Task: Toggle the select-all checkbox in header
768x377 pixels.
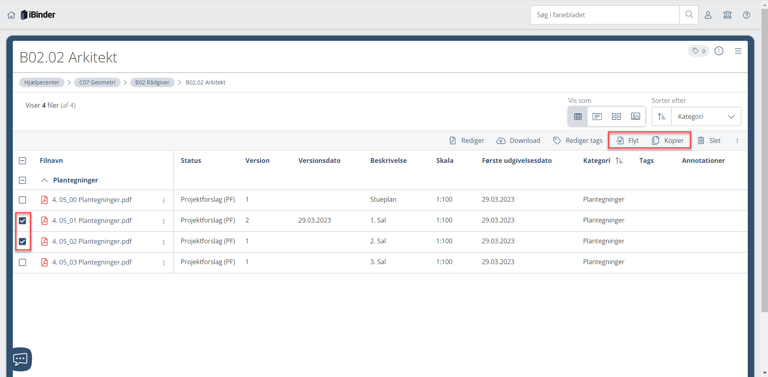Action: click(x=22, y=161)
